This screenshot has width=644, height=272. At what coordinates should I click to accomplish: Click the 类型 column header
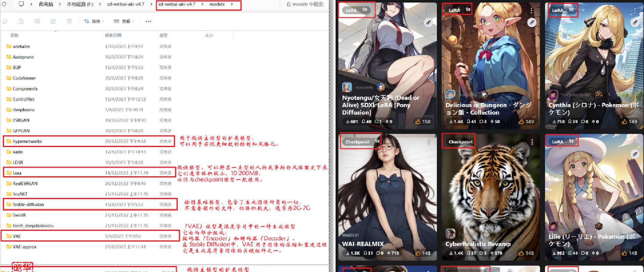pyautogui.click(x=163, y=35)
